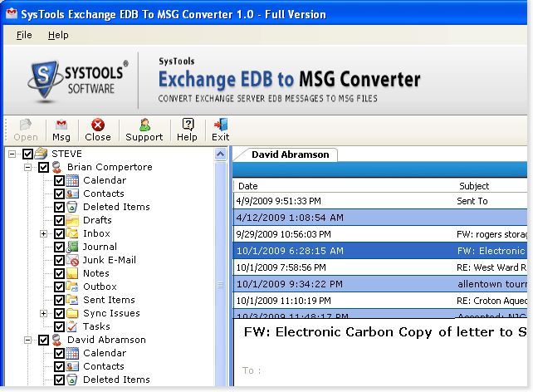Select the Calendar folder icon under Brian Compertore
Viewport: 533px width, 392px height.
(73, 180)
